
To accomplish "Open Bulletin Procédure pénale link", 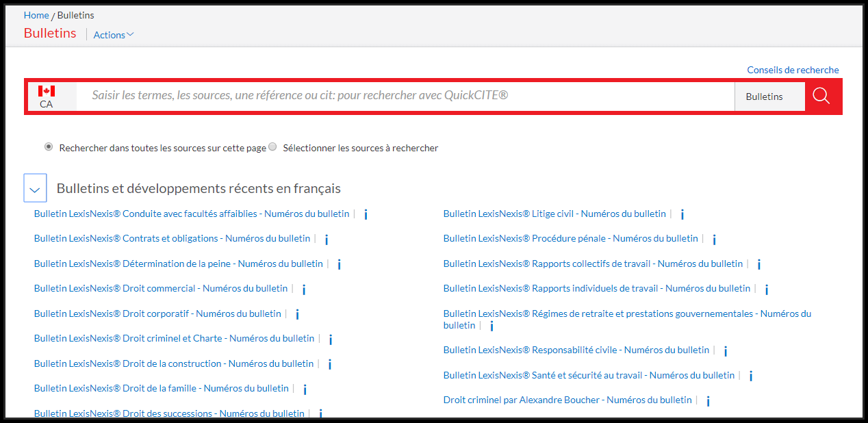I will pos(571,238).
